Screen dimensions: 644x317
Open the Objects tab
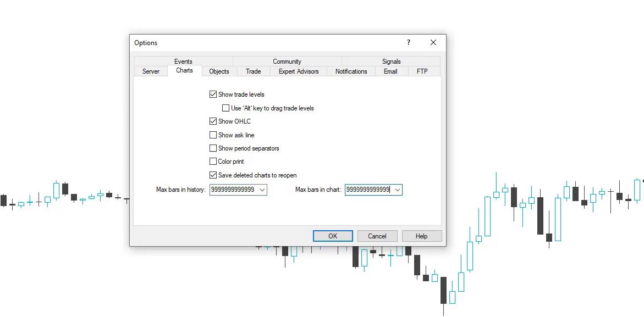tap(219, 71)
